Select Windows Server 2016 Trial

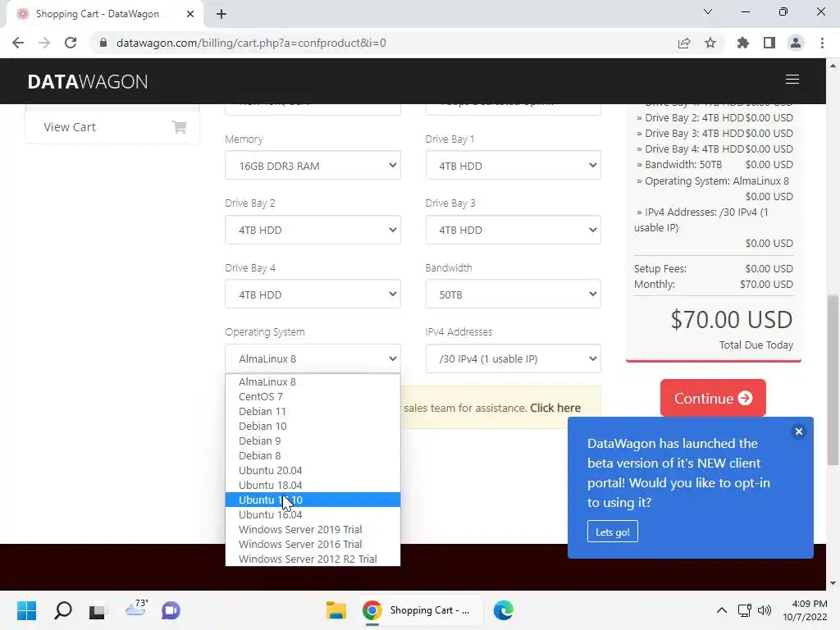pyautogui.click(x=313, y=545)
